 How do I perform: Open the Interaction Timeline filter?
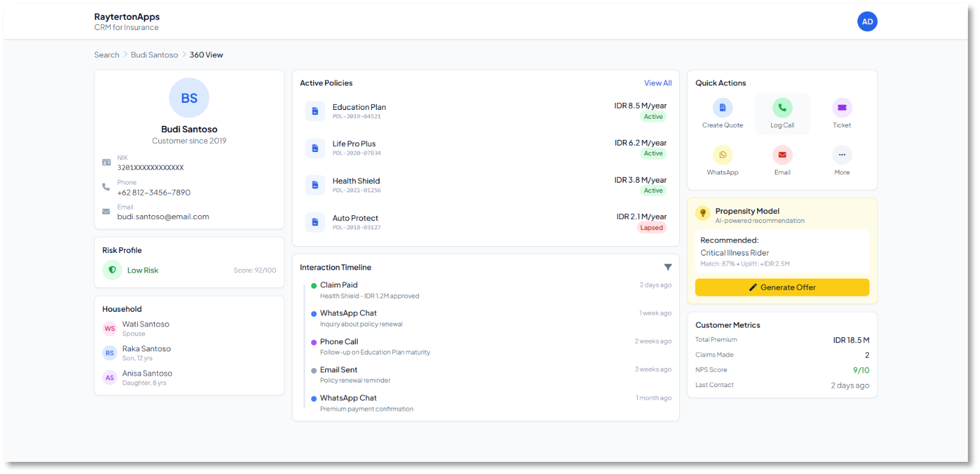point(668,267)
